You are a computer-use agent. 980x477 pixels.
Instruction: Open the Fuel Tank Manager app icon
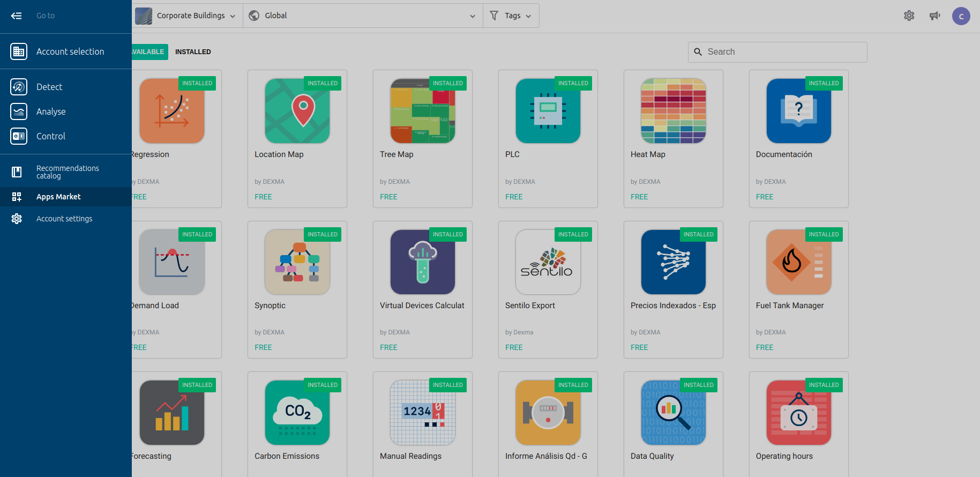click(x=799, y=262)
